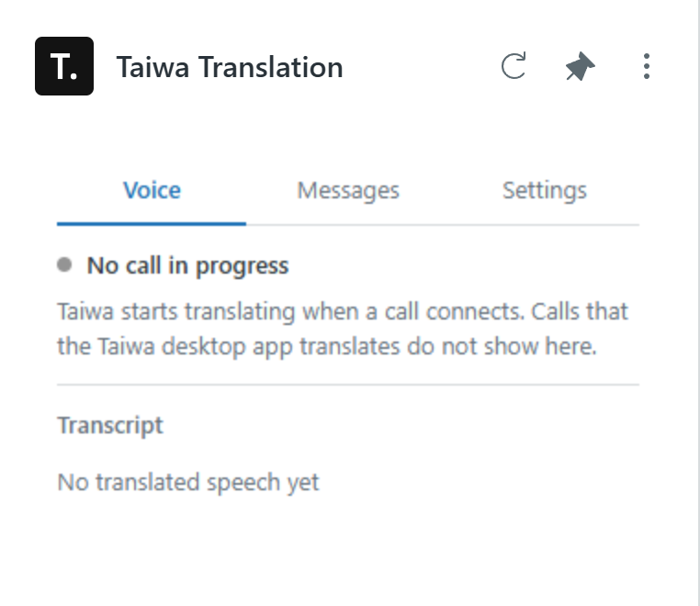Open the Settings tab
This screenshot has width=700, height=606.
click(x=545, y=191)
